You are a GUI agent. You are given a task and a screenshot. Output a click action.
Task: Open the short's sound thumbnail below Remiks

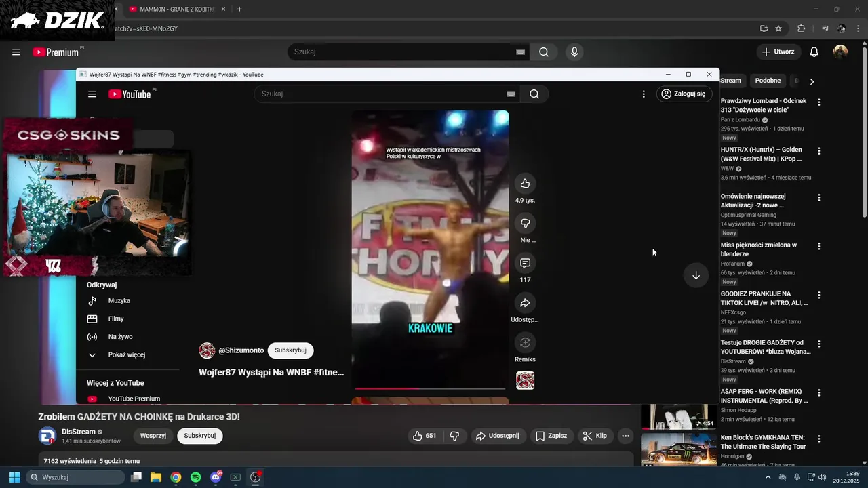(x=525, y=380)
